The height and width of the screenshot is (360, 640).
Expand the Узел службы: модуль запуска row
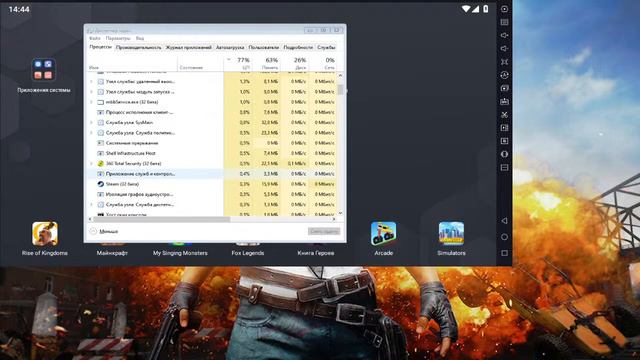[x=91, y=92]
